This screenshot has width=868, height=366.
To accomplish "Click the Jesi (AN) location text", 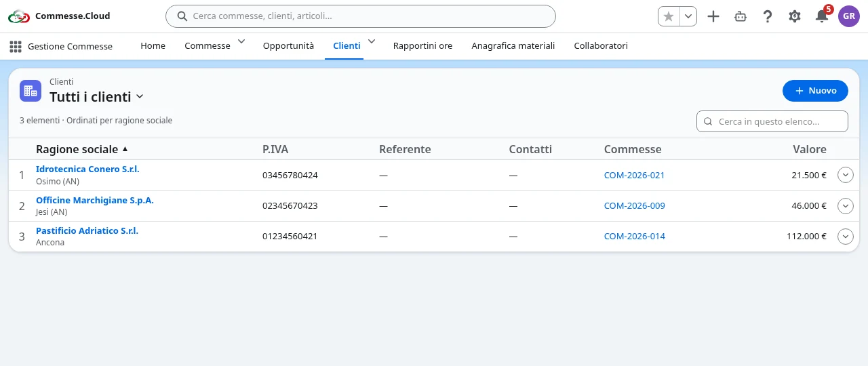I will (52, 212).
